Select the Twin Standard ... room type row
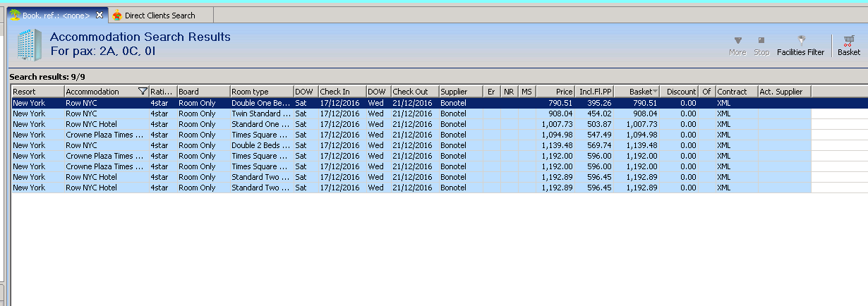 pyautogui.click(x=261, y=114)
